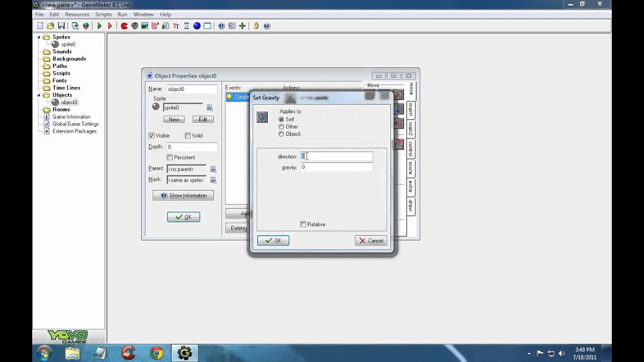Create a new game file
Image resolution: width=644 pixels, height=362 pixels.
40,26
